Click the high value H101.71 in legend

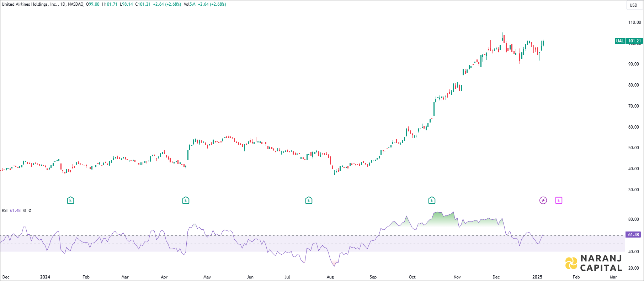110,4
